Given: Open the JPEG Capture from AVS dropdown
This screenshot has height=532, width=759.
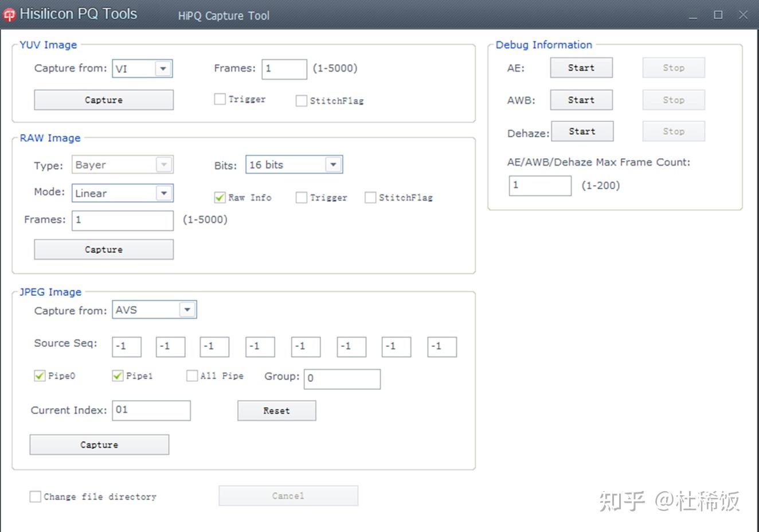Looking at the screenshot, I should click(x=154, y=310).
